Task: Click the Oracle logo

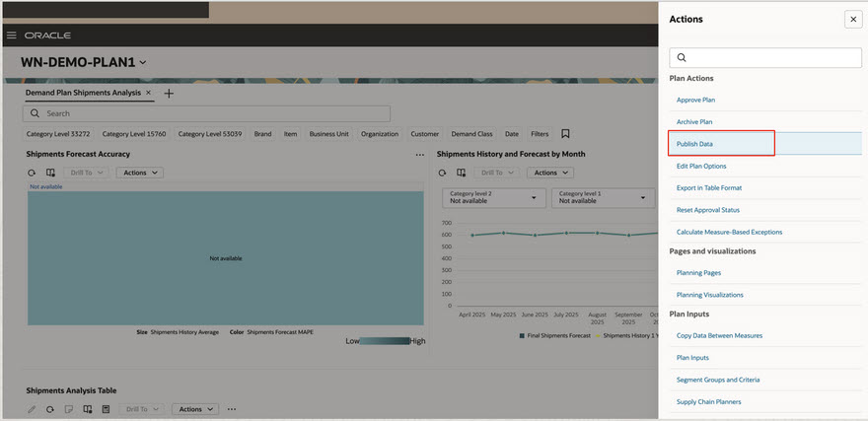Action: coord(47,35)
